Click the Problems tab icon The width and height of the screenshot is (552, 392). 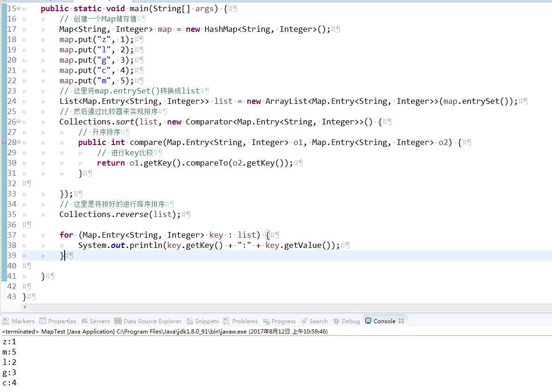click(x=226, y=321)
